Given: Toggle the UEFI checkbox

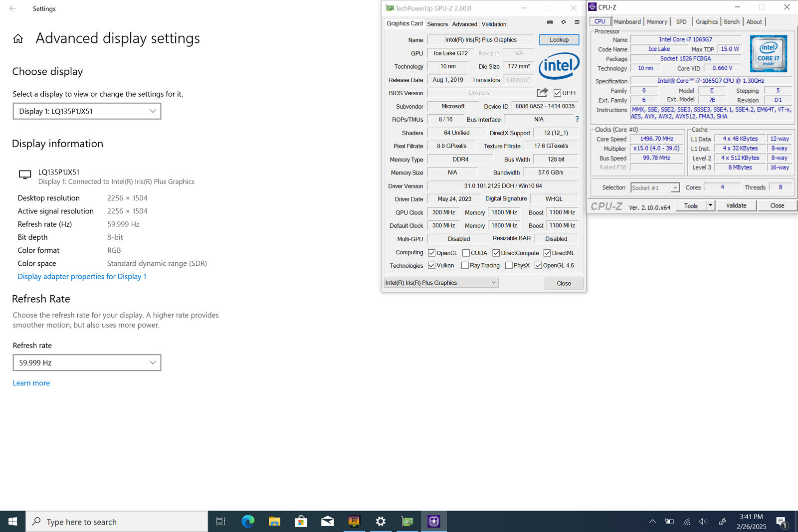Looking at the screenshot, I should tap(557, 93).
